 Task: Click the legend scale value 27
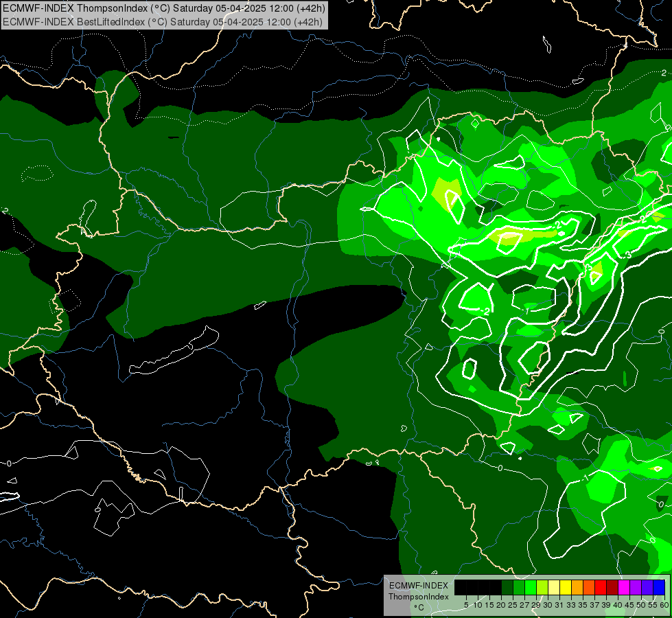point(524,605)
